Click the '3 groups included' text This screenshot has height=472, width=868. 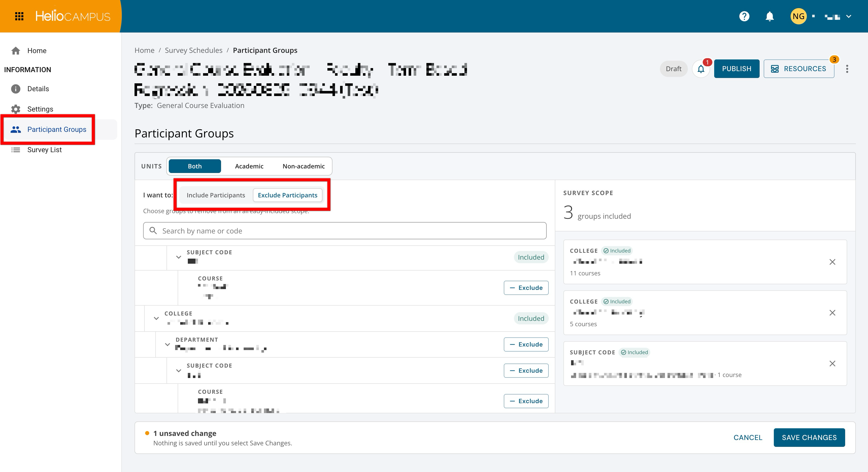coord(597,213)
